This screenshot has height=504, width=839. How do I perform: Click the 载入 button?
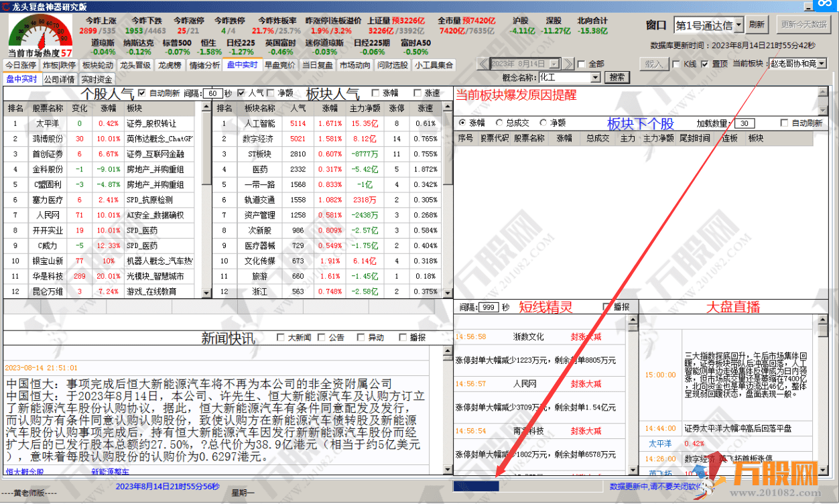coord(653,64)
